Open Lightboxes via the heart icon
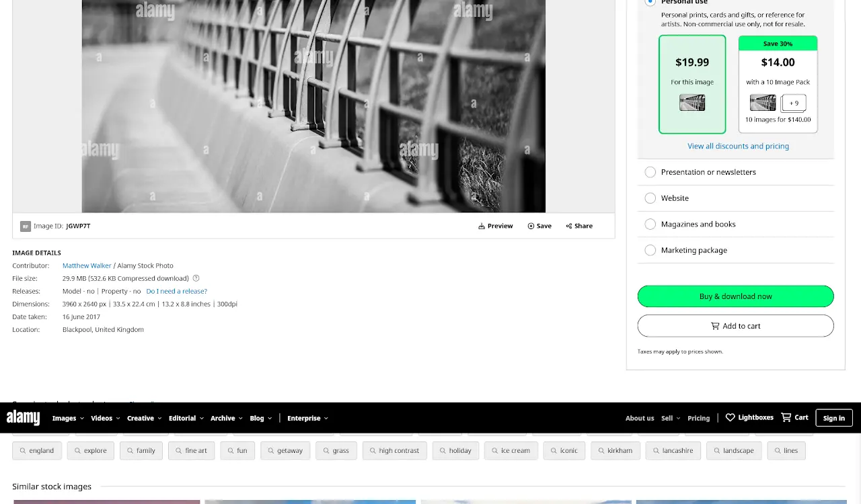 tap(731, 417)
